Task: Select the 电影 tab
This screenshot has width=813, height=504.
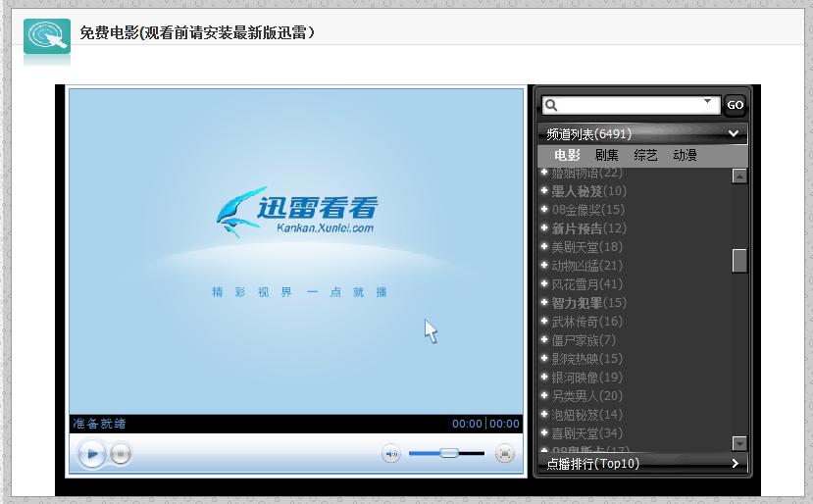Action: [x=567, y=155]
